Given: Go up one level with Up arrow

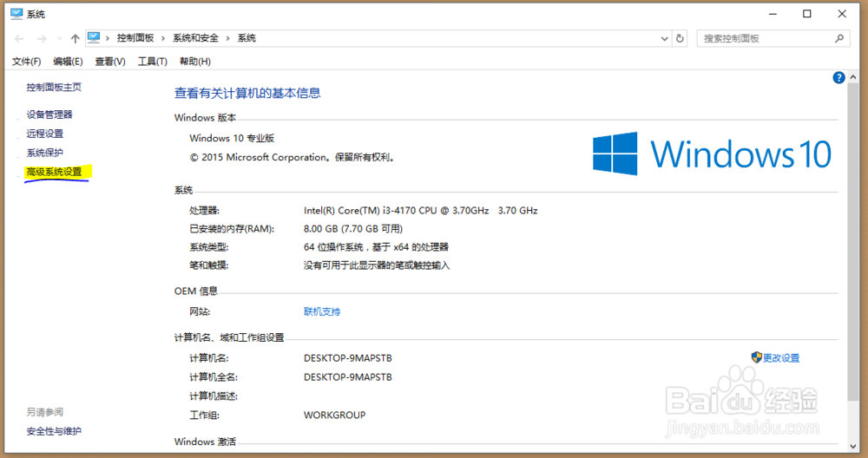Looking at the screenshot, I should point(76,39).
